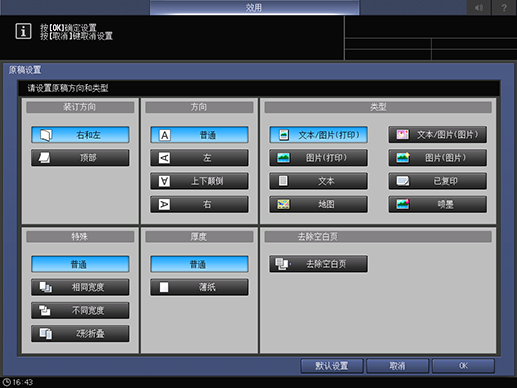Click the 默认设置 button
The height and width of the screenshot is (388, 517).
[x=332, y=366]
